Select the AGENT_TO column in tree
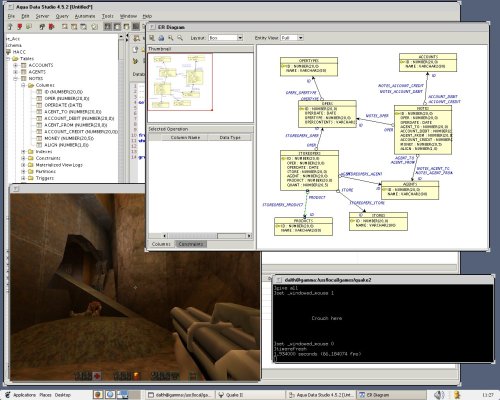Viewport: 500px width, 400px height. coord(73,112)
